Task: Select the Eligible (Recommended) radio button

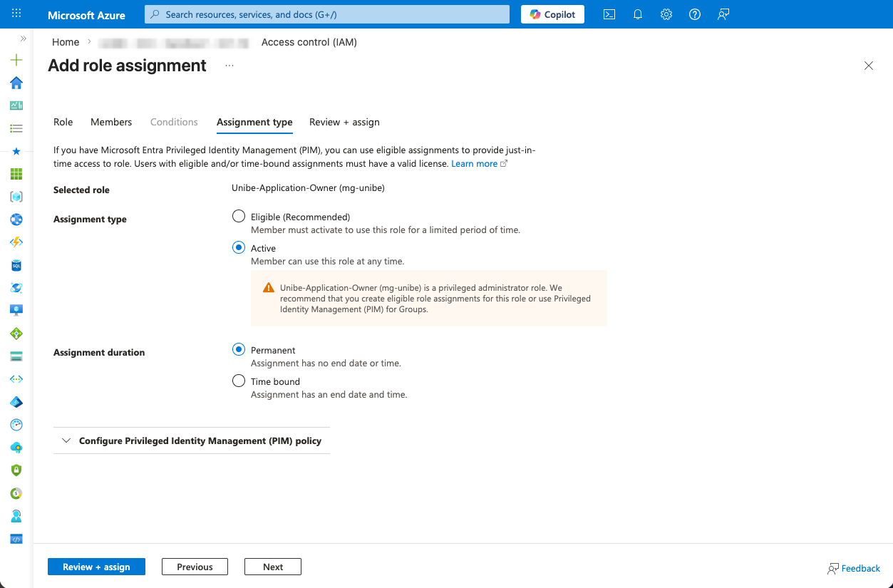Action: [239, 216]
